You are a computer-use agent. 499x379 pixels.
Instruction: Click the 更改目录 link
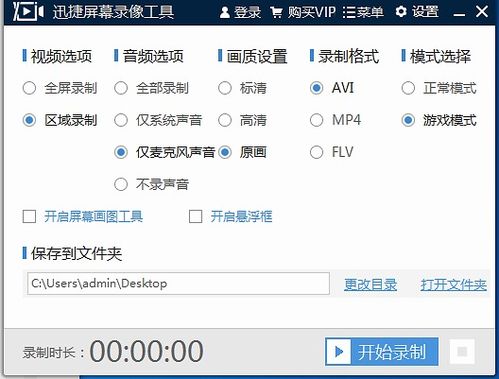370,285
